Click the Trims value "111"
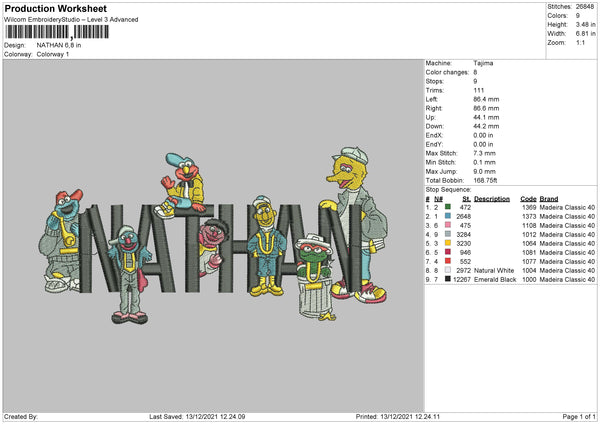Screen dimensions: 600x424 coord(479,90)
